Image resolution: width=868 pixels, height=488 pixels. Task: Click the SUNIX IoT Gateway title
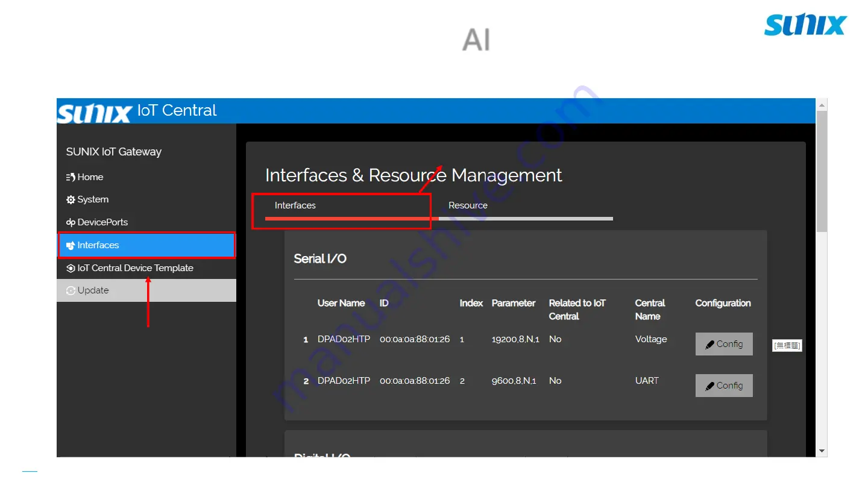pos(114,152)
